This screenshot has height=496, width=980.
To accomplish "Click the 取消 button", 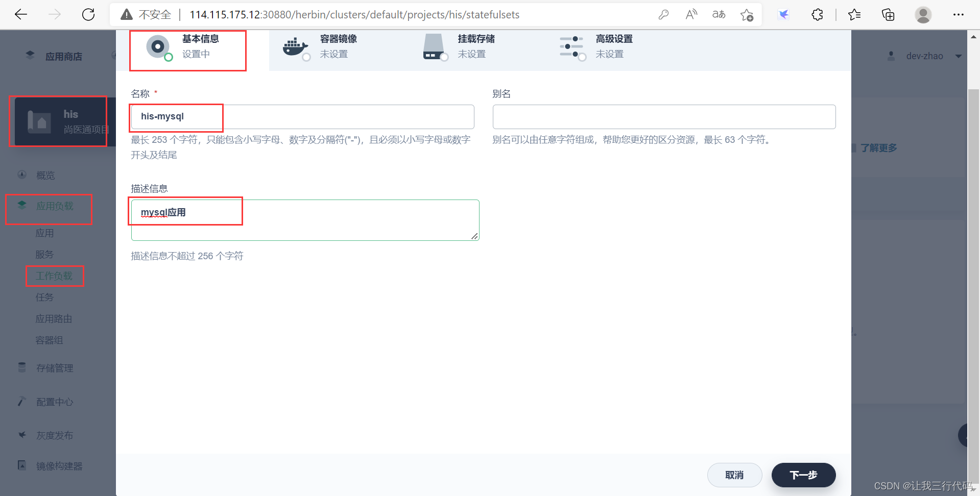I will point(734,475).
